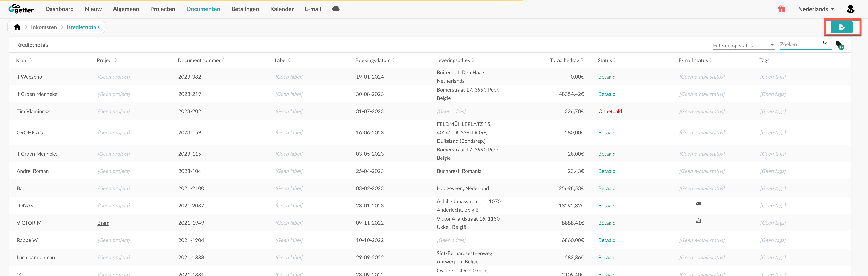Click the Inkomsten breadcrumb
868x276 pixels.
(44, 27)
